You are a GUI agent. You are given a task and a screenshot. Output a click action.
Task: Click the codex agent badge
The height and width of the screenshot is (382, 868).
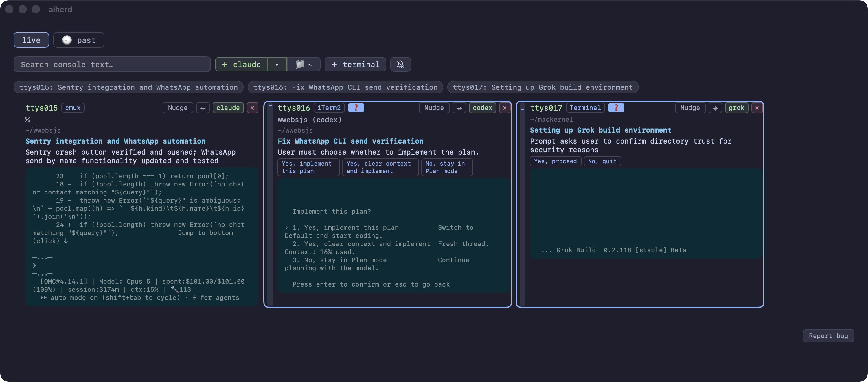click(482, 108)
